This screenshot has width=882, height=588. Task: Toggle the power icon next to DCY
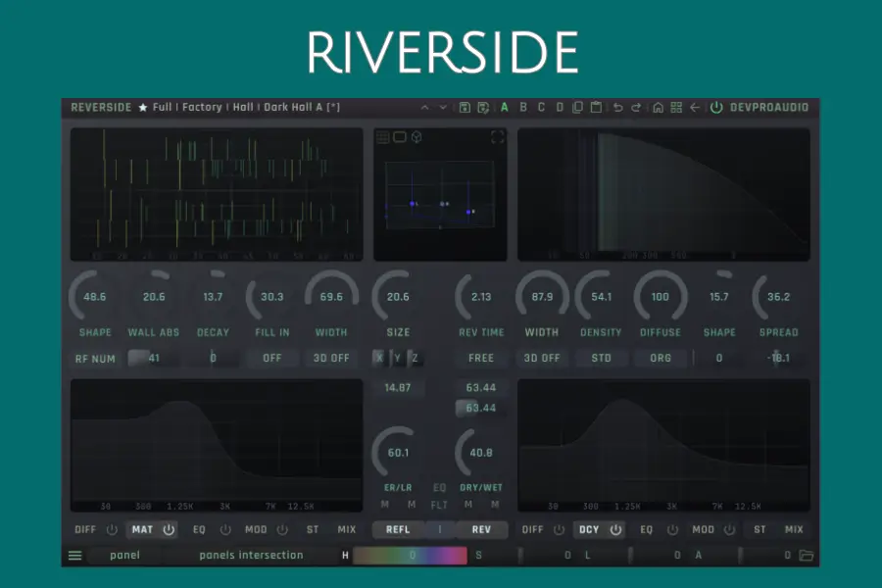coord(616,529)
